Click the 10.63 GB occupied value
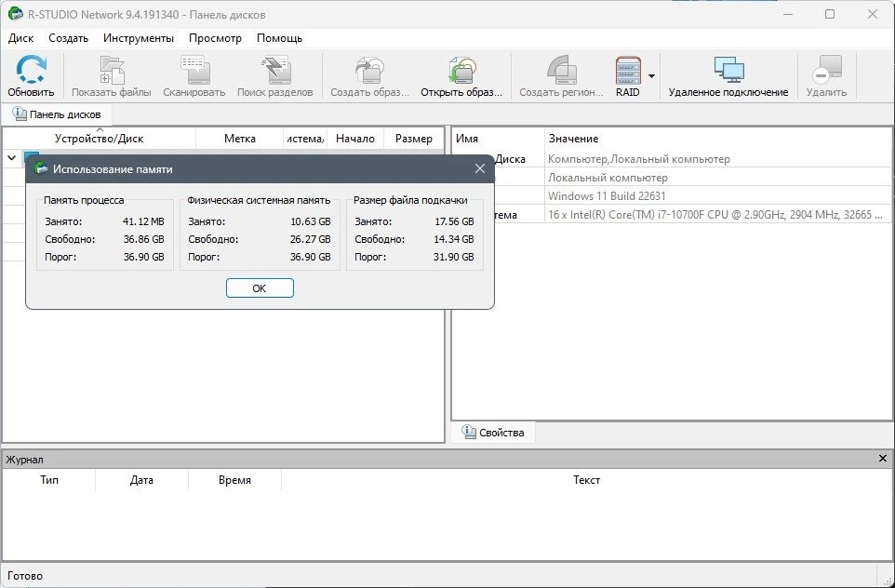Image resolution: width=895 pixels, height=588 pixels. 311,221
